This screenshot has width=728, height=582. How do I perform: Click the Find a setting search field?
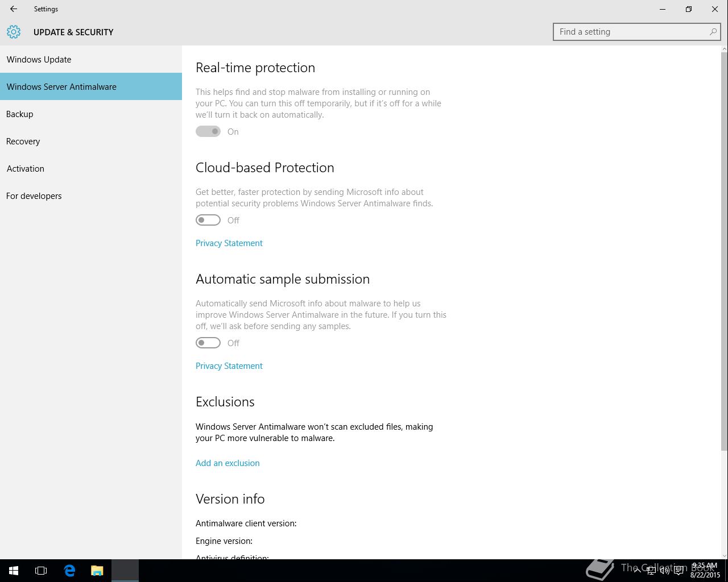pyautogui.click(x=637, y=32)
